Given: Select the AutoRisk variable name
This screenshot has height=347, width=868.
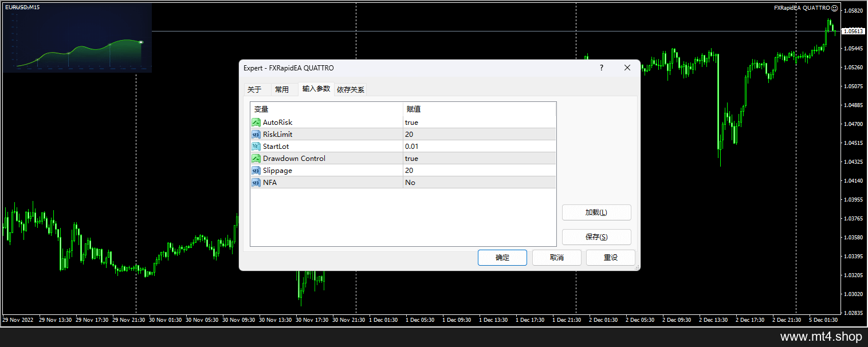Looking at the screenshot, I should (x=278, y=123).
